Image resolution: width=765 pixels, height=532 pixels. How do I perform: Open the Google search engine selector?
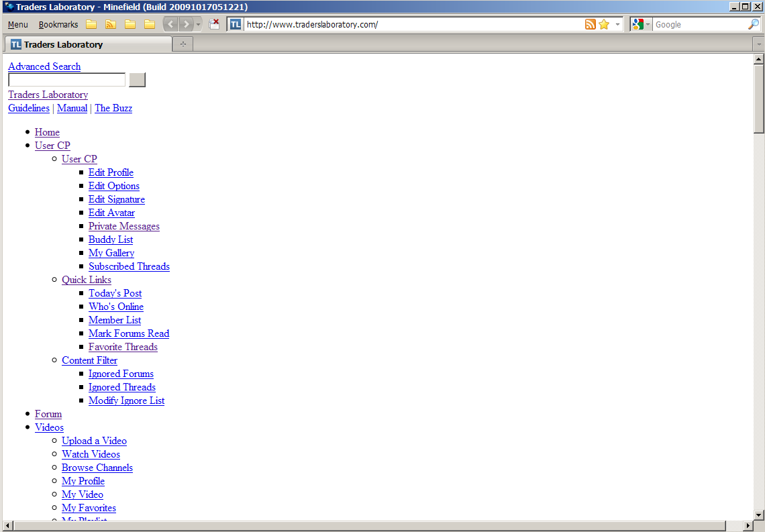pyautogui.click(x=641, y=24)
